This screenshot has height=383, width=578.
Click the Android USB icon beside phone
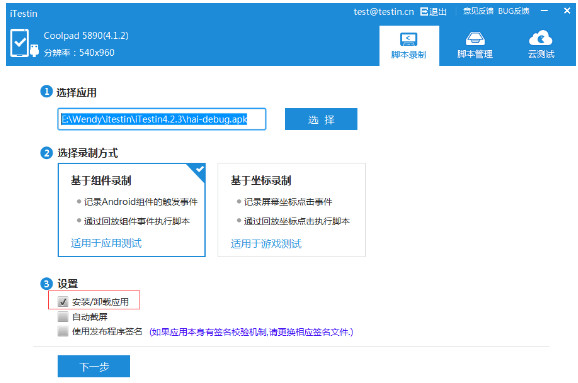34,50
